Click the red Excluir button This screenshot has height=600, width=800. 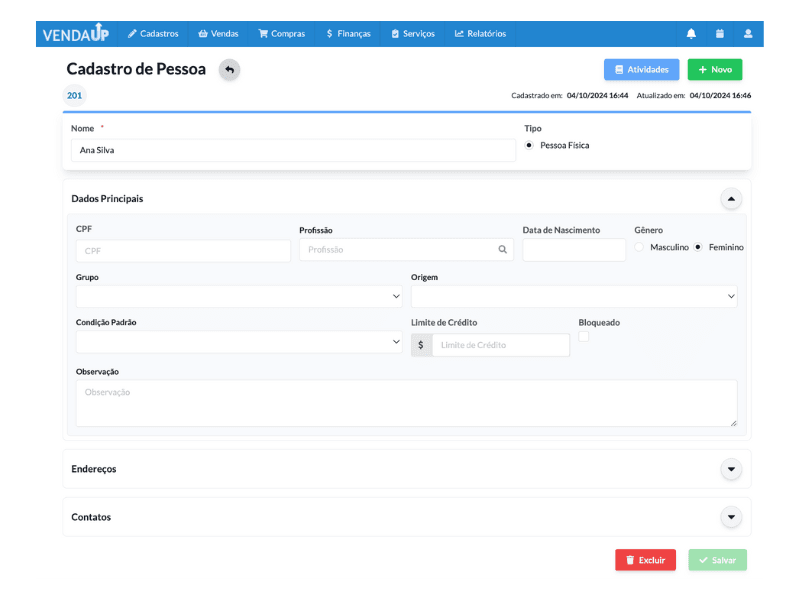point(645,560)
